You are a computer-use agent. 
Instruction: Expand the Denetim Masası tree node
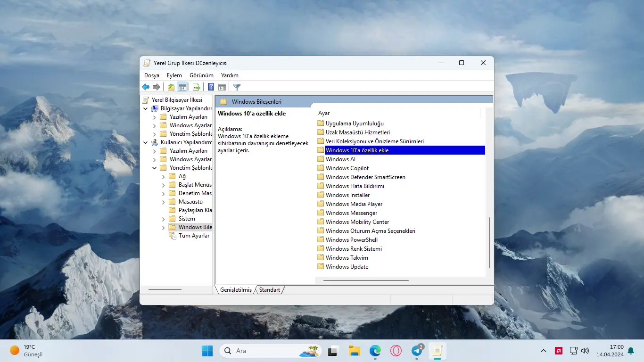coord(164,193)
